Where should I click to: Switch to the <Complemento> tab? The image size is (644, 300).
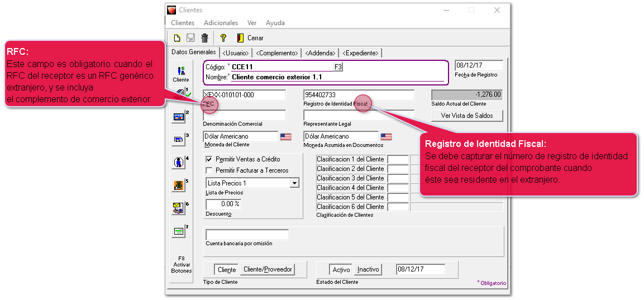tap(276, 53)
